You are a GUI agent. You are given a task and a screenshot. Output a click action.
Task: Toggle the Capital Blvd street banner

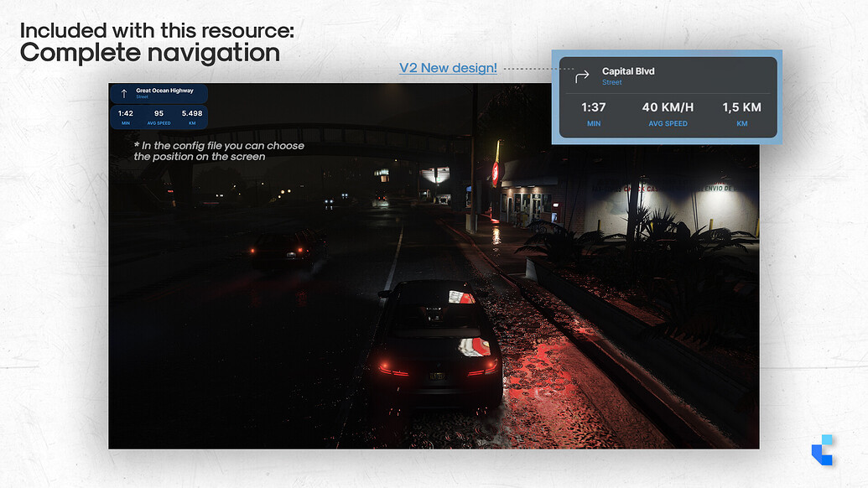coord(628,71)
